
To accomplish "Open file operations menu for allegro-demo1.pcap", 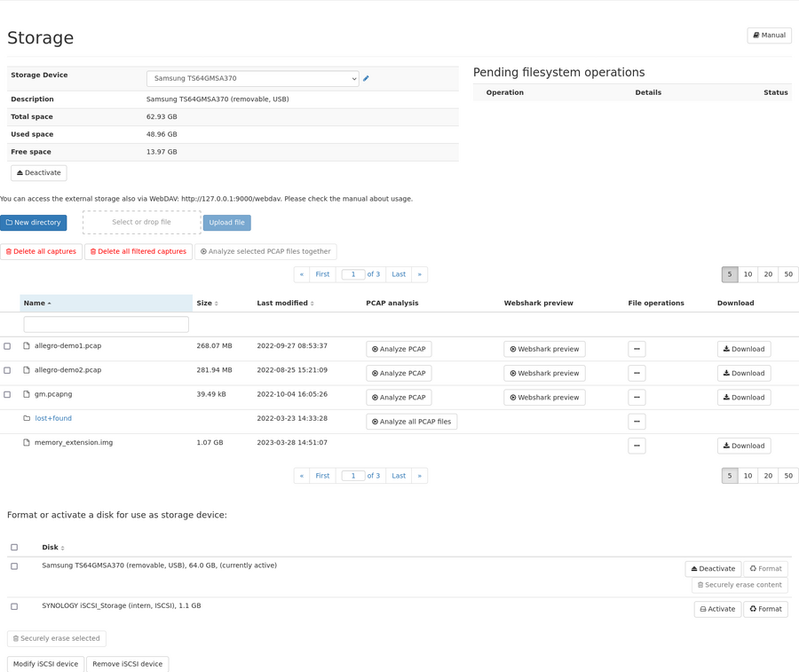I will coord(637,349).
